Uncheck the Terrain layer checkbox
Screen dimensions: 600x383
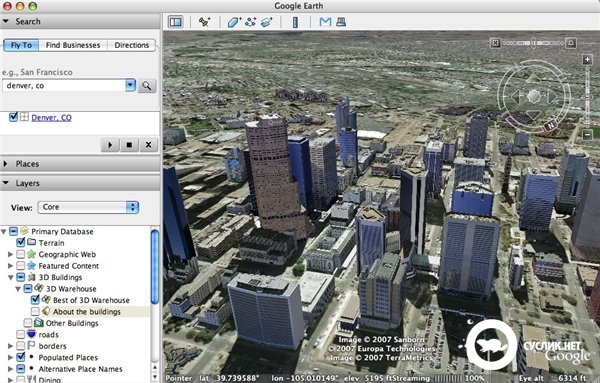[21, 243]
